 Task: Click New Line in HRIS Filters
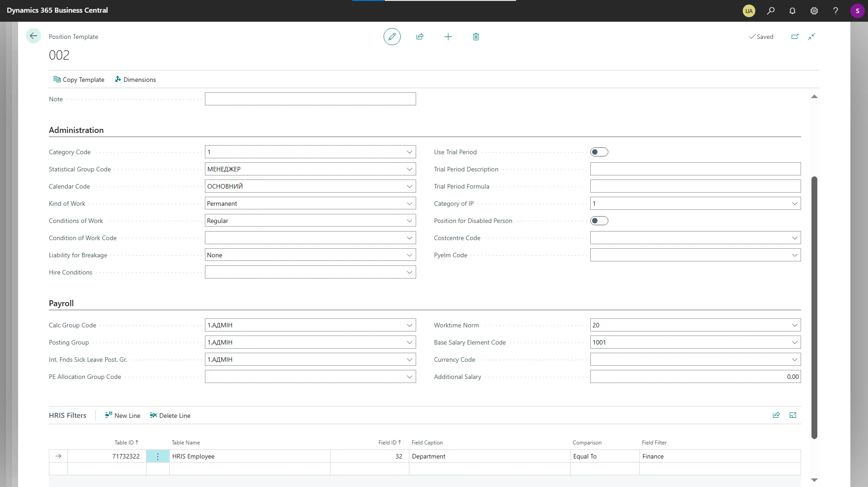(x=123, y=416)
